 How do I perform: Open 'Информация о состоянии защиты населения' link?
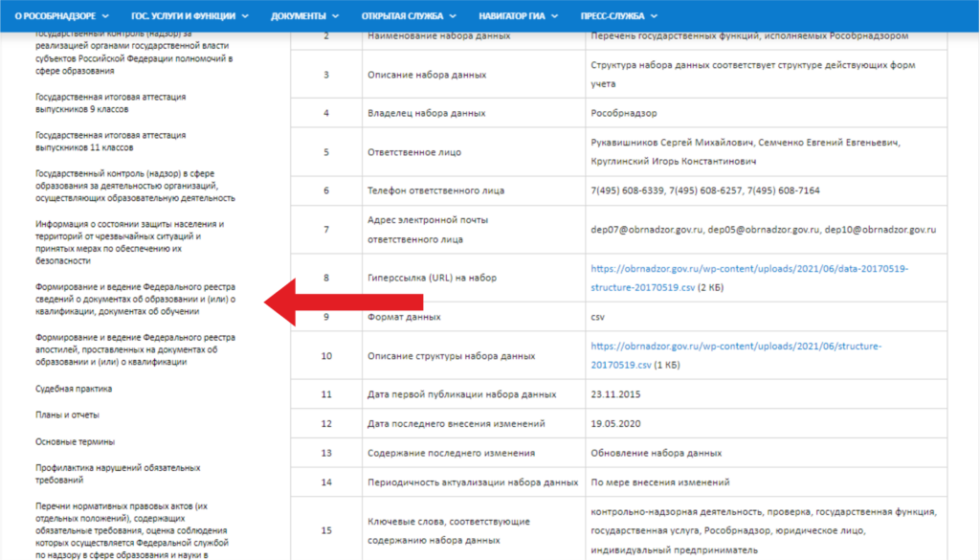click(x=129, y=242)
